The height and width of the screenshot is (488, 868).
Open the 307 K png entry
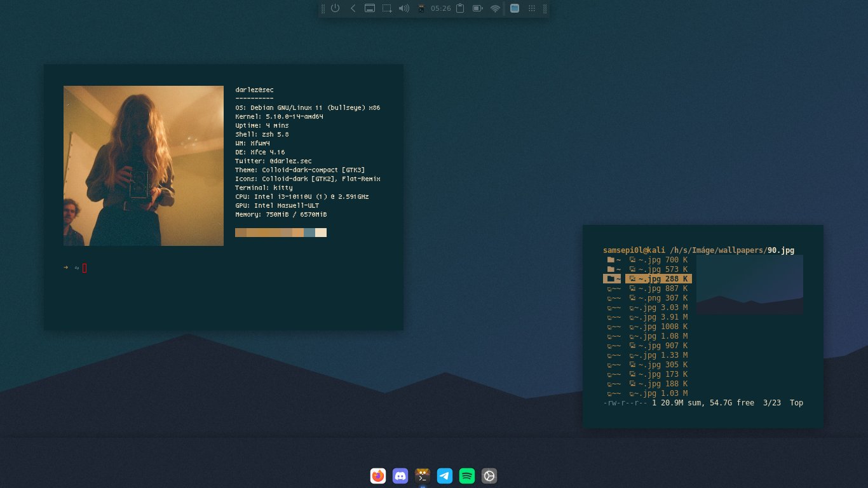(x=658, y=297)
